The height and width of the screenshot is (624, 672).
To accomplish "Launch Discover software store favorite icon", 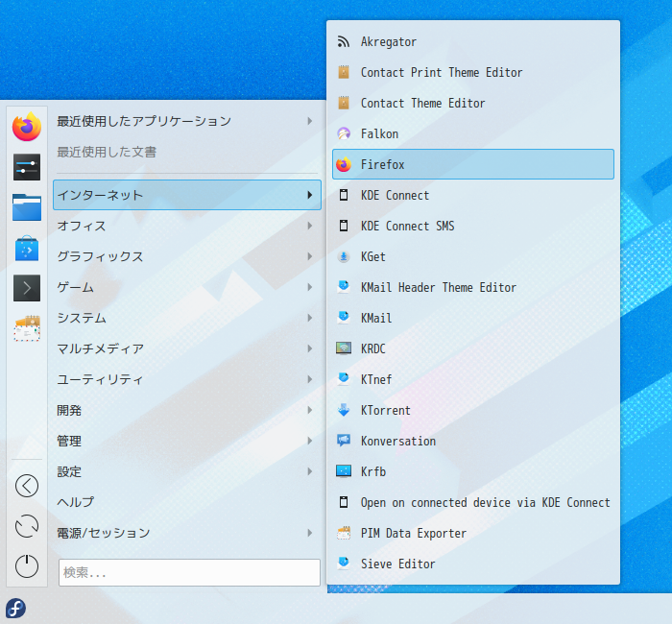I will 27,248.
